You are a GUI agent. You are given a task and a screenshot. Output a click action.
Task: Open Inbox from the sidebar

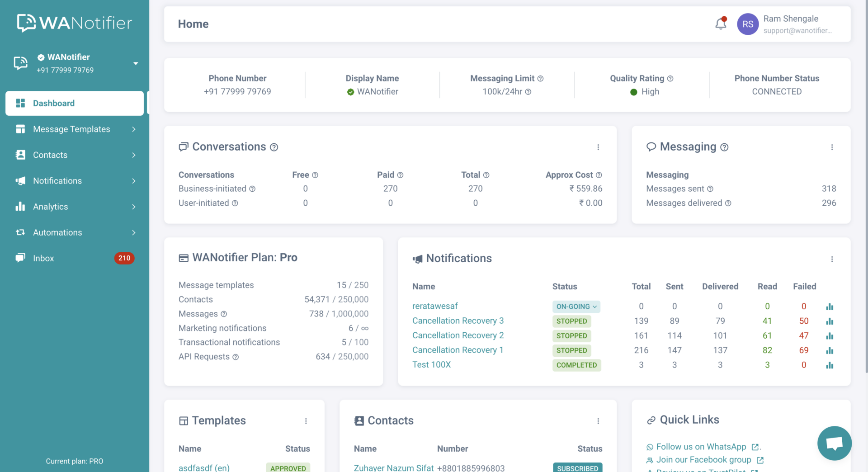pos(44,258)
